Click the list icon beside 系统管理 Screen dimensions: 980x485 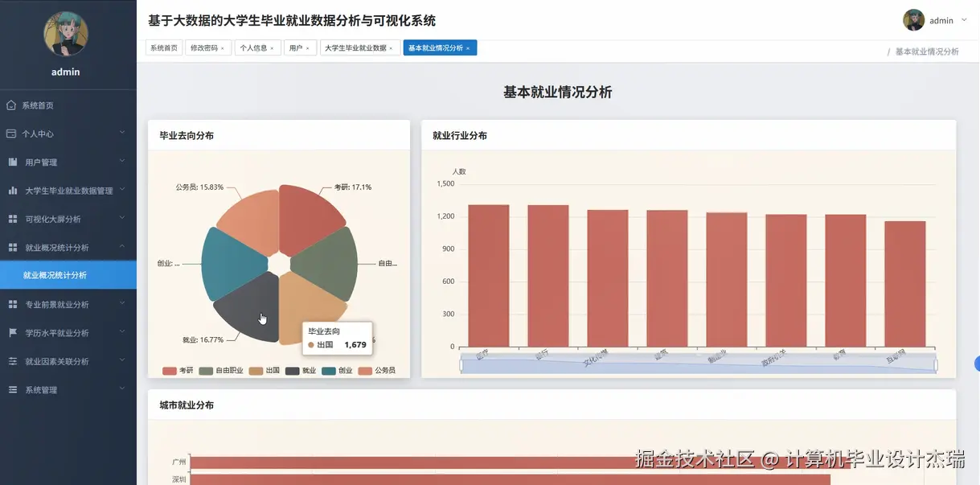click(x=13, y=390)
